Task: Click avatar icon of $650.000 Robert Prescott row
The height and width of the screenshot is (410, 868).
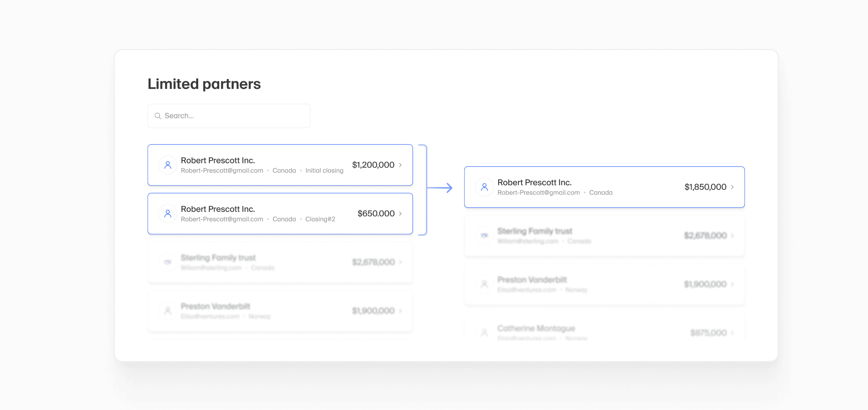Action: click(x=168, y=214)
